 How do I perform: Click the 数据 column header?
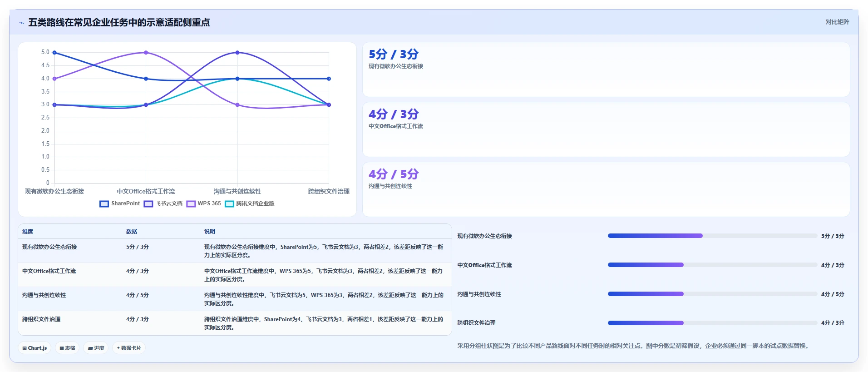coord(132,232)
